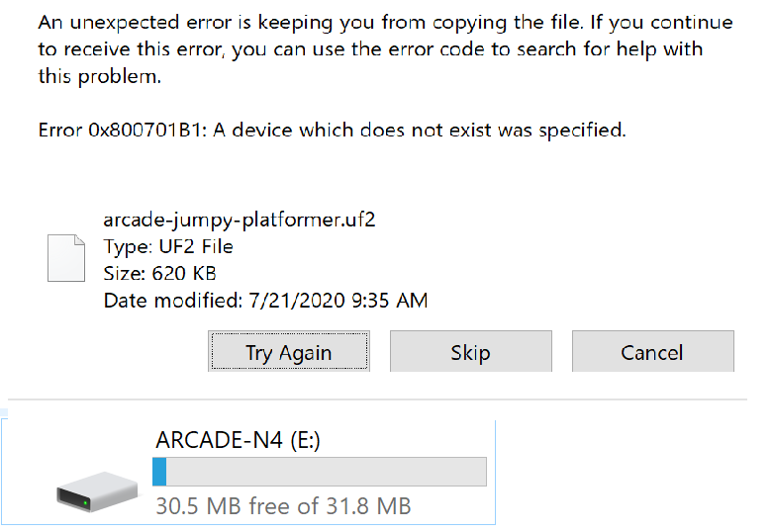This screenshot has height=532, width=773.
Task: Click the blank UF2 file icon
Action: point(66,259)
